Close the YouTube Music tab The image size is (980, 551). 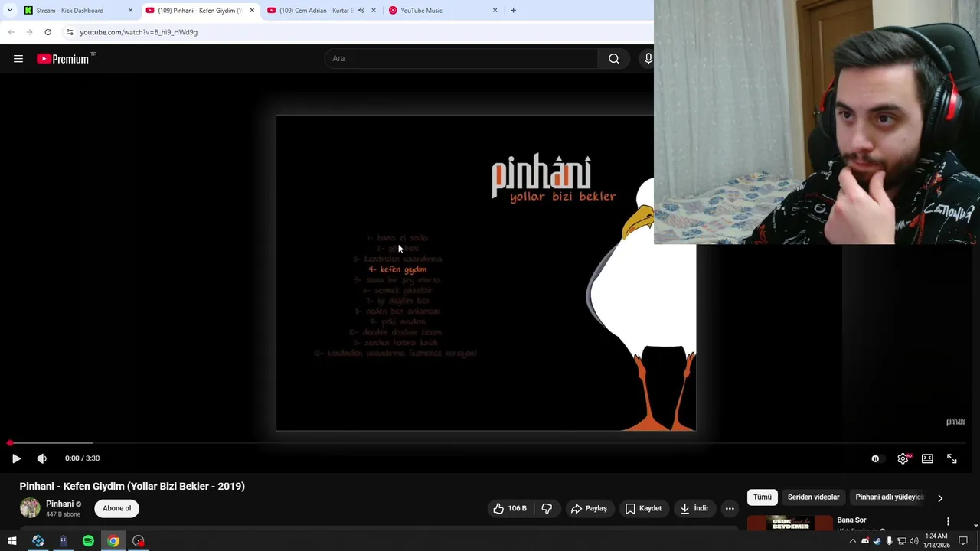(x=495, y=11)
